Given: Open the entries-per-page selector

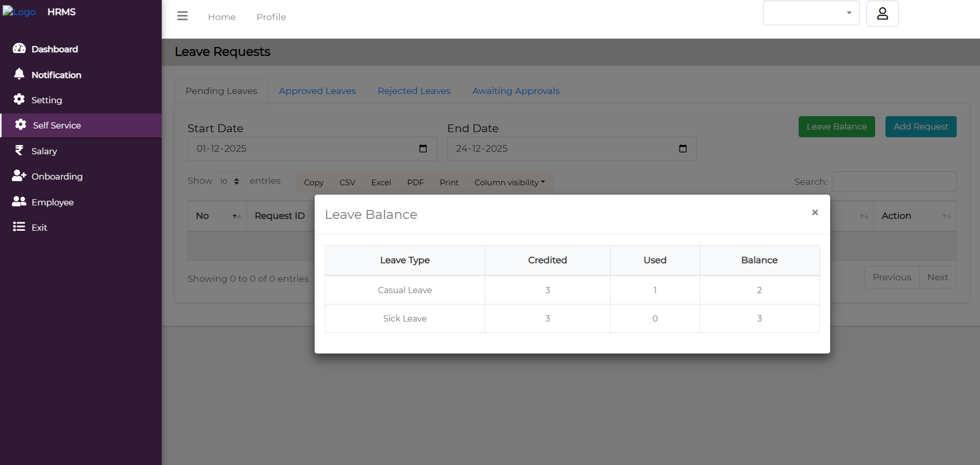Looking at the screenshot, I should (230, 181).
